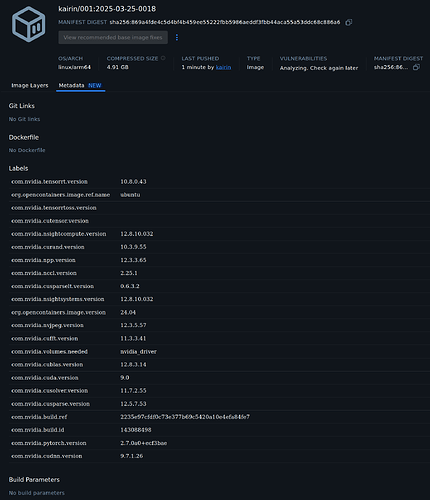Click the org.opencontainers.image.ref.name label
Screen dimensions: 430x500
coord(60,195)
